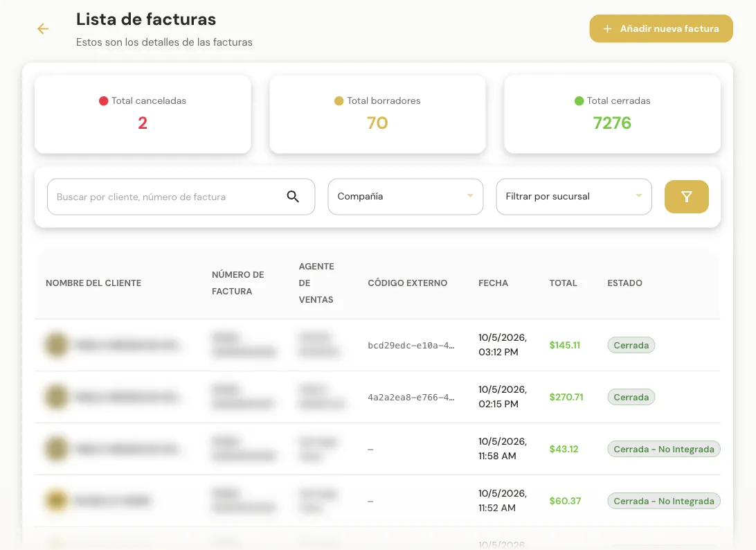This screenshot has width=756, height=550.
Task: Click the search magnifier icon
Action: point(293,197)
